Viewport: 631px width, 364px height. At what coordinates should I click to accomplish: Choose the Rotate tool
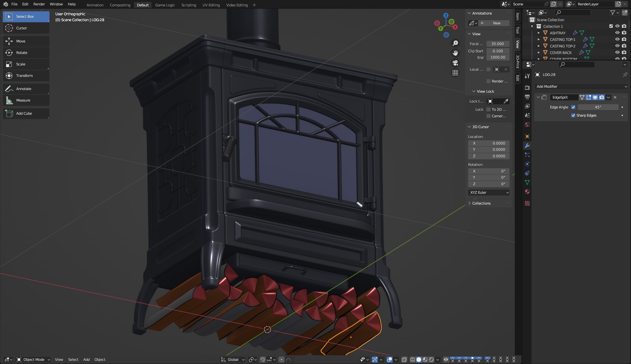click(x=26, y=53)
